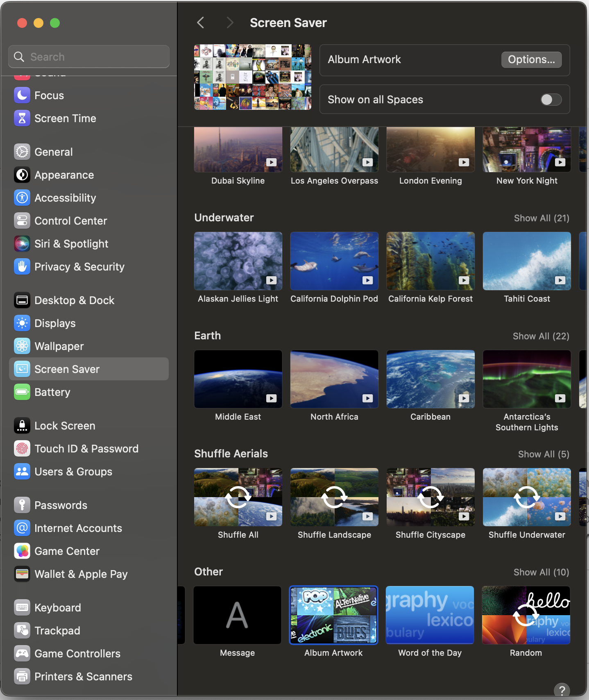The height and width of the screenshot is (700, 589).
Task: Click the Keyboard icon in sidebar
Action: (22, 608)
